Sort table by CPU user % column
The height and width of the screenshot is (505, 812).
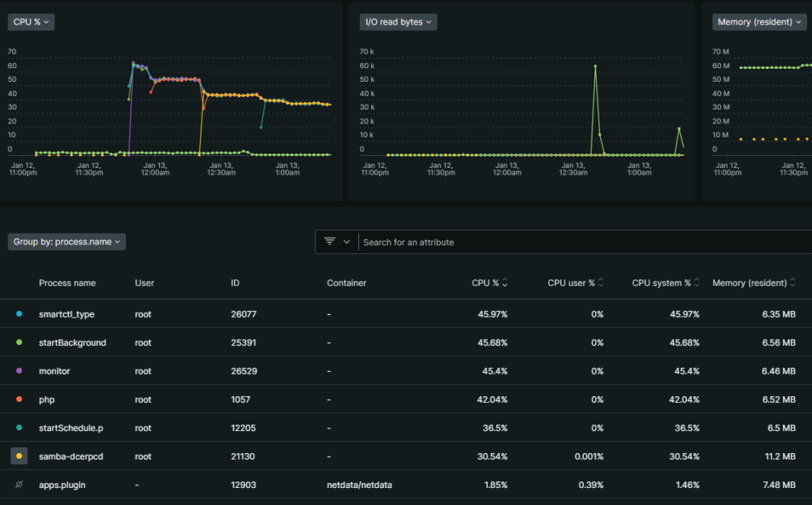(x=576, y=283)
